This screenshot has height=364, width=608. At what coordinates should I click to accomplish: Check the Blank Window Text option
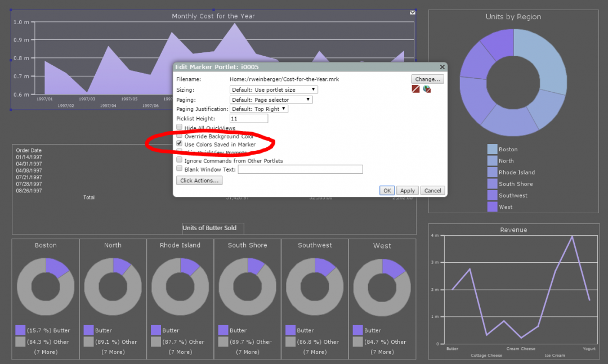179,169
